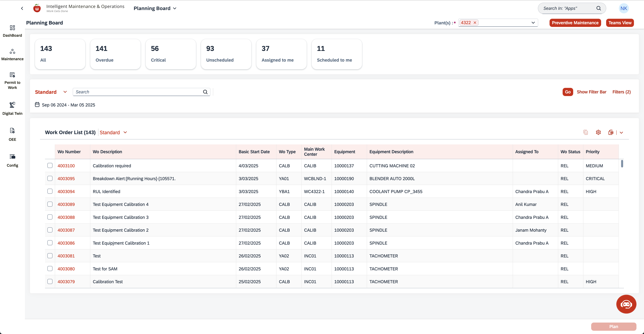Open the Teams View button

pos(620,23)
